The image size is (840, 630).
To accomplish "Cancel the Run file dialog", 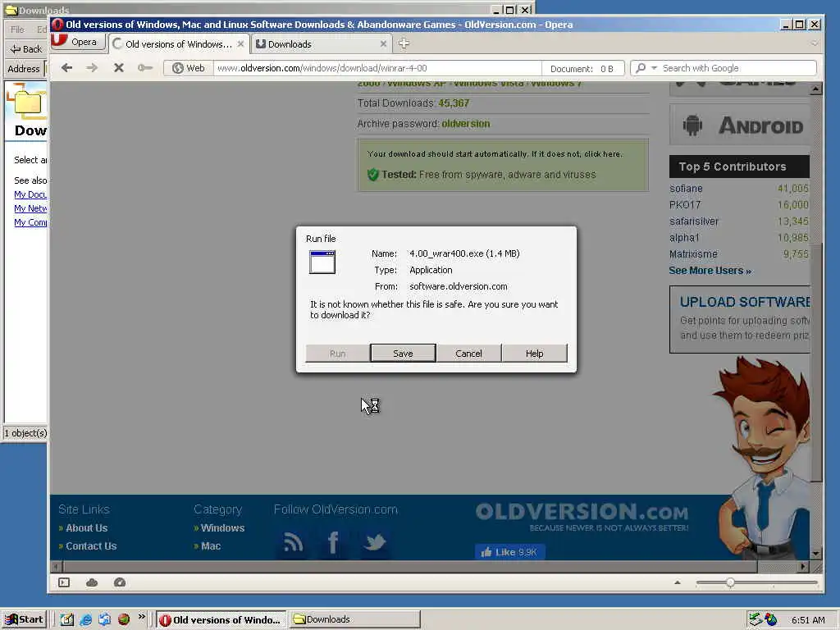I will click(x=468, y=353).
